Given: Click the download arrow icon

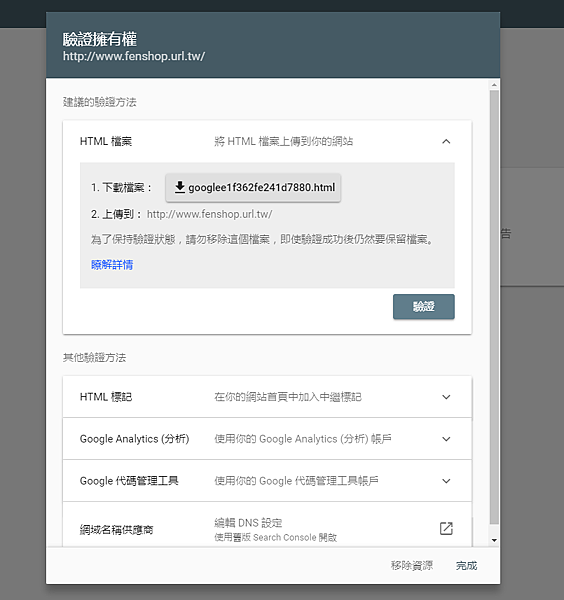Looking at the screenshot, I should 179,188.
